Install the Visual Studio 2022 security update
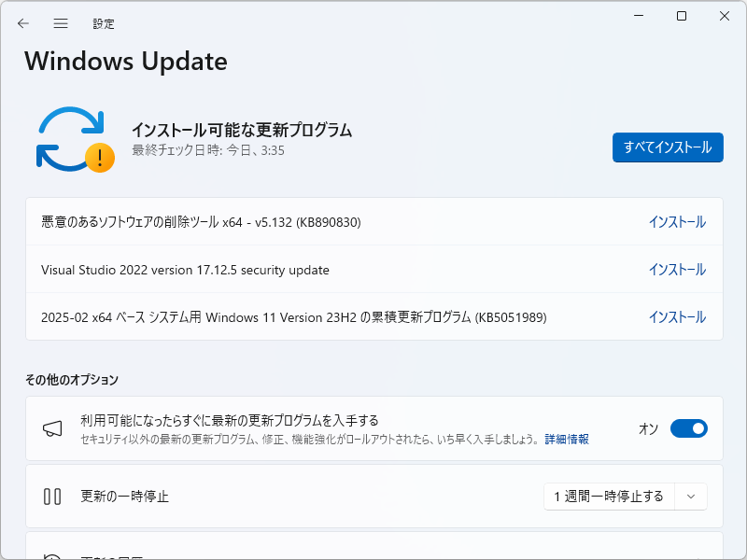 pyautogui.click(x=678, y=269)
